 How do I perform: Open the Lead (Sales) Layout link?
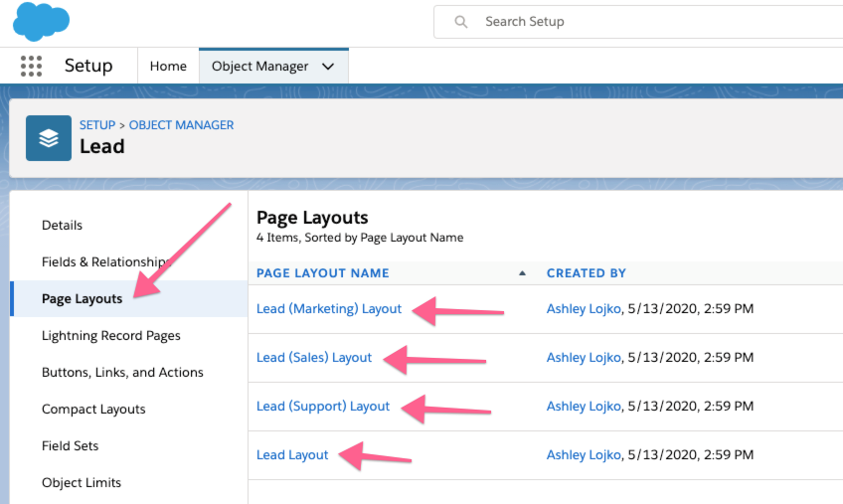tap(314, 358)
